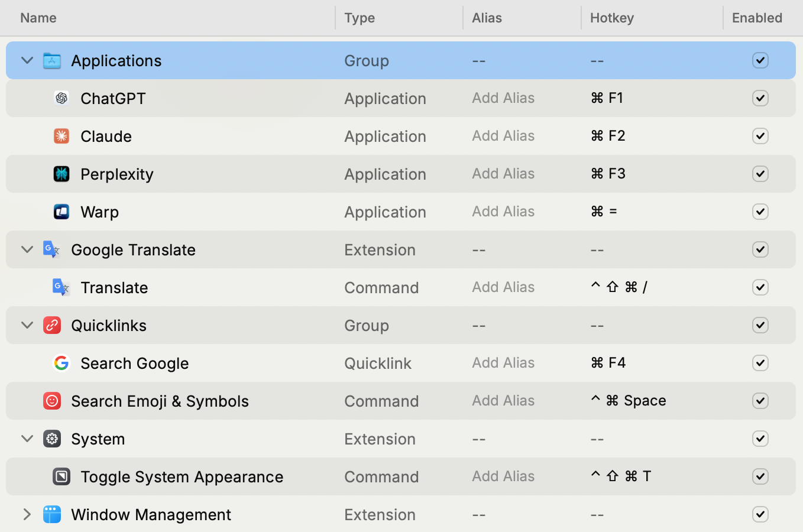Click the Perplexity name label

[x=117, y=174]
